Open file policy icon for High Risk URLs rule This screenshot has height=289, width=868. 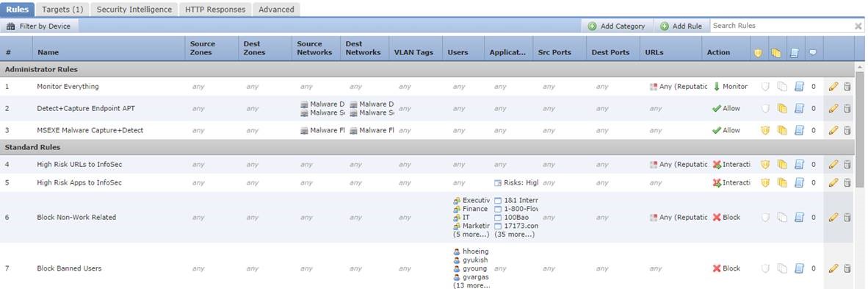[782, 164]
